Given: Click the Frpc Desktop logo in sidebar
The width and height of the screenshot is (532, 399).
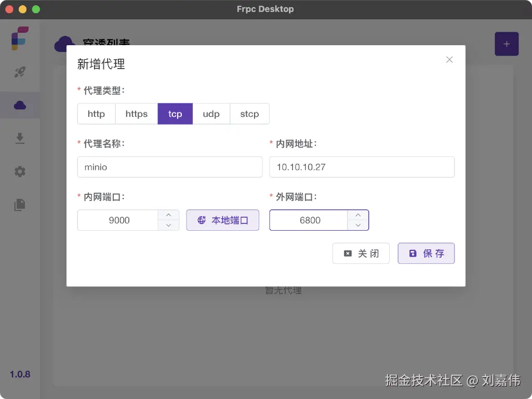Looking at the screenshot, I should [x=20, y=38].
